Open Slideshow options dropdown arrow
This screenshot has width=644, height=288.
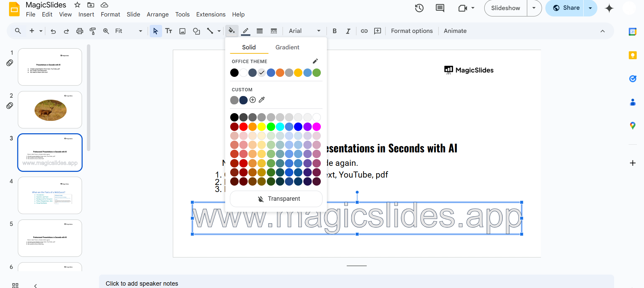pyautogui.click(x=534, y=8)
